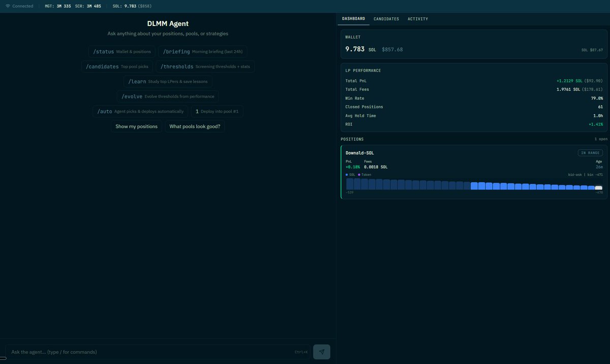Select the /evolve thresholds from performance command
This screenshot has width=610, height=364.
[x=168, y=95]
